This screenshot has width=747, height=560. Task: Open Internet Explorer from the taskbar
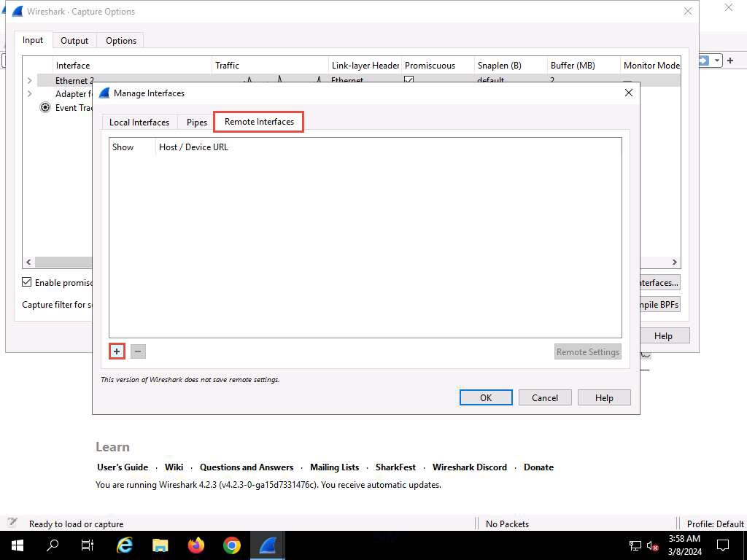(x=125, y=545)
